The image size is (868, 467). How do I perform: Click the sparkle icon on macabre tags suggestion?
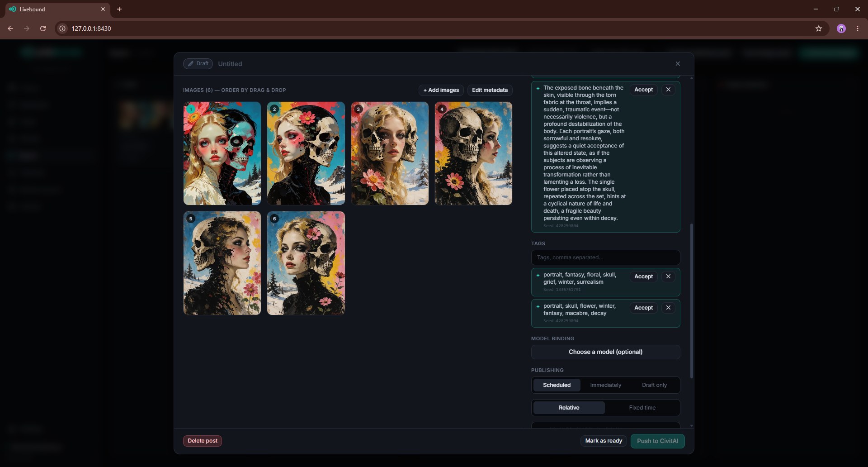coord(538,306)
